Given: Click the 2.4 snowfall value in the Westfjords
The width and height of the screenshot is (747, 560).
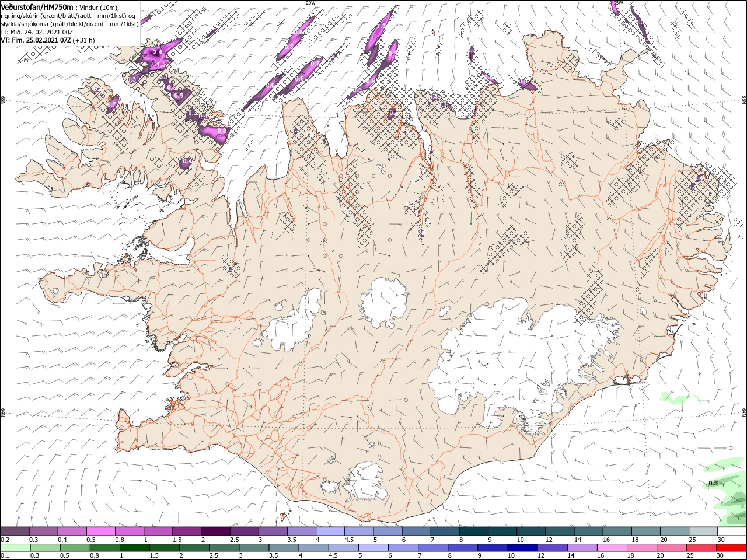Looking at the screenshot, I should tap(157, 52).
